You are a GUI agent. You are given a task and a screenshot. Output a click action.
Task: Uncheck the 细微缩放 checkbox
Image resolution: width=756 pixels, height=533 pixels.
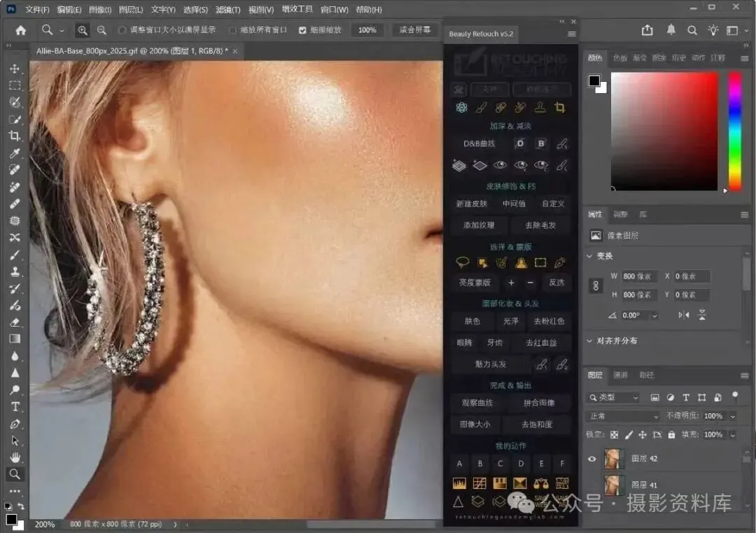(302, 30)
